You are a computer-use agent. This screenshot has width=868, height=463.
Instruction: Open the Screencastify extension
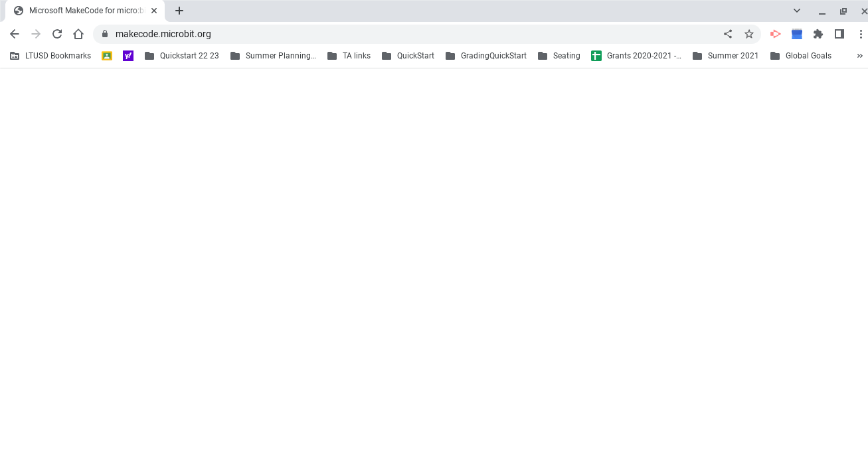click(775, 33)
